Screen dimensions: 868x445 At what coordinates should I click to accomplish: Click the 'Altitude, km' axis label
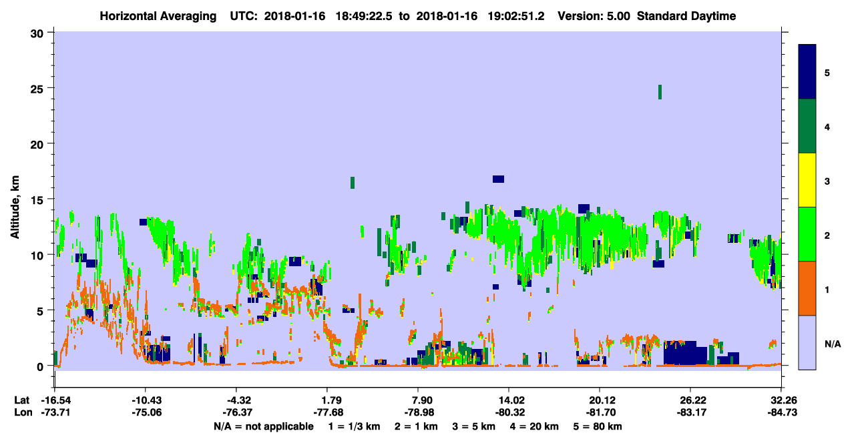click(x=15, y=208)
